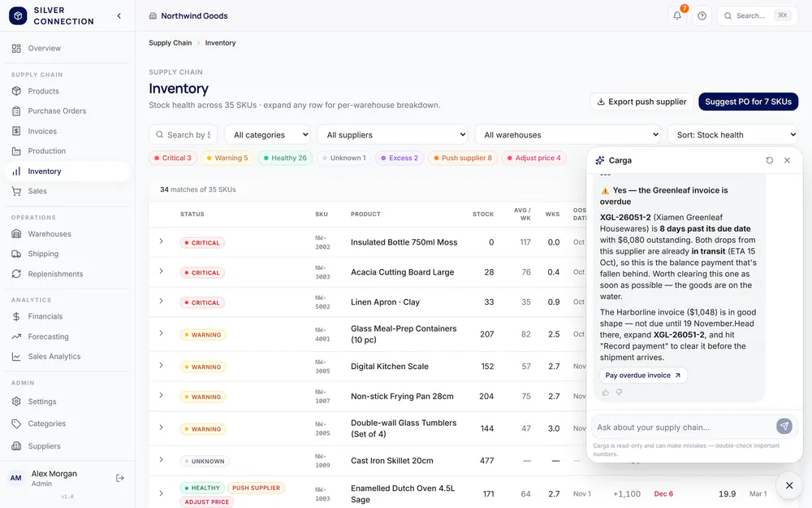Focus the inventory Search by SKU field
Viewport: 812px width, 508px height.
click(184, 135)
